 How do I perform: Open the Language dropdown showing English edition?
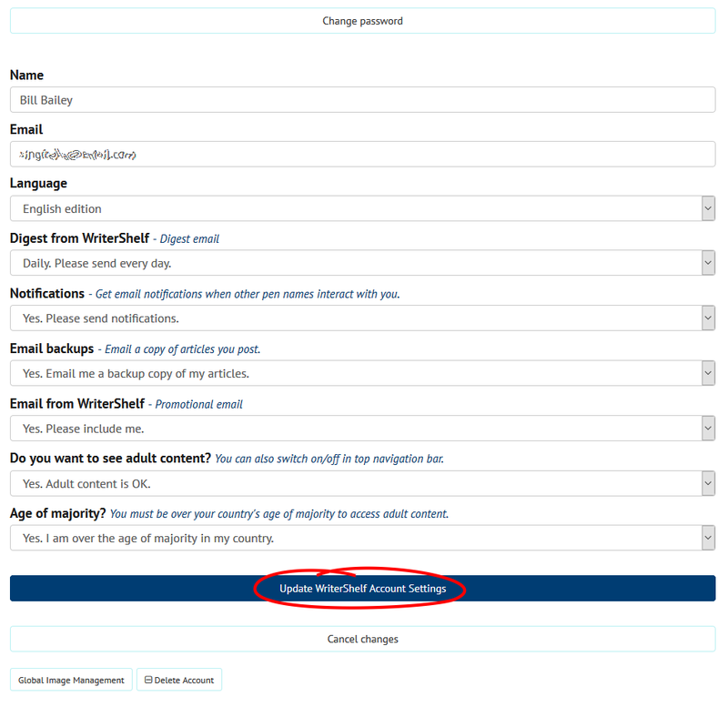point(362,208)
